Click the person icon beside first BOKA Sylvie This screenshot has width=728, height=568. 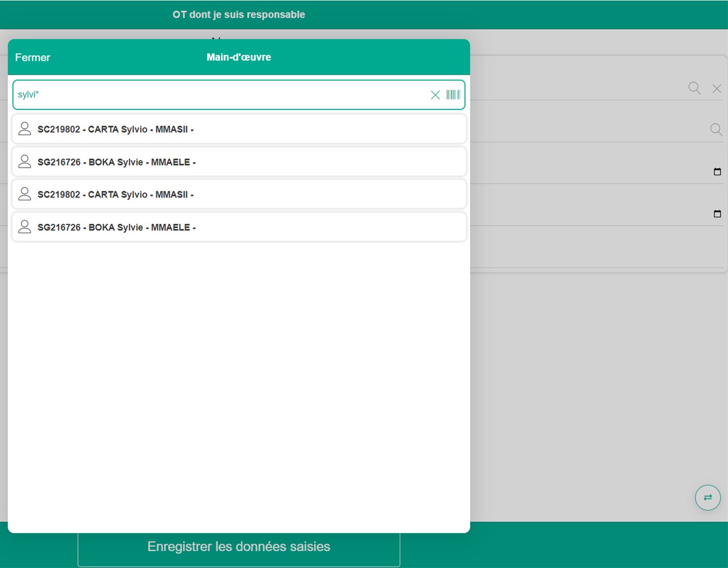click(24, 162)
